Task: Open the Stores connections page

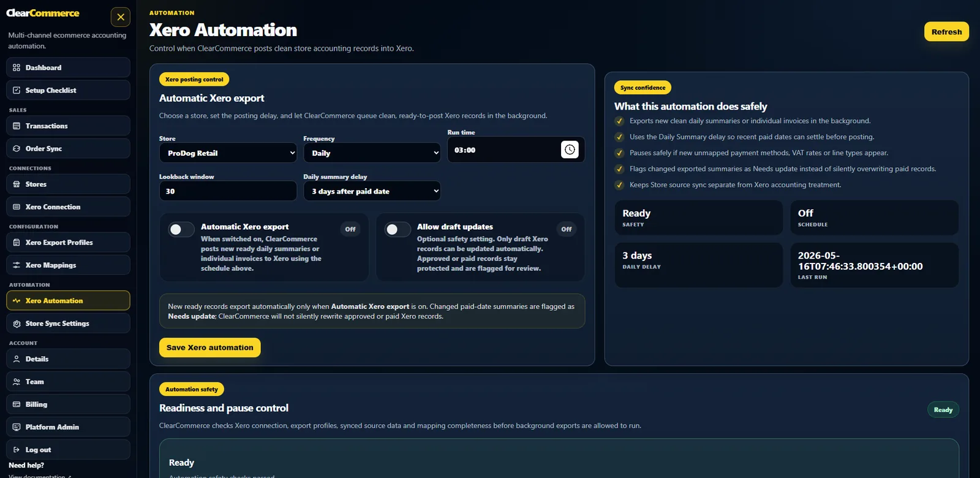Action: coord(68,184)
